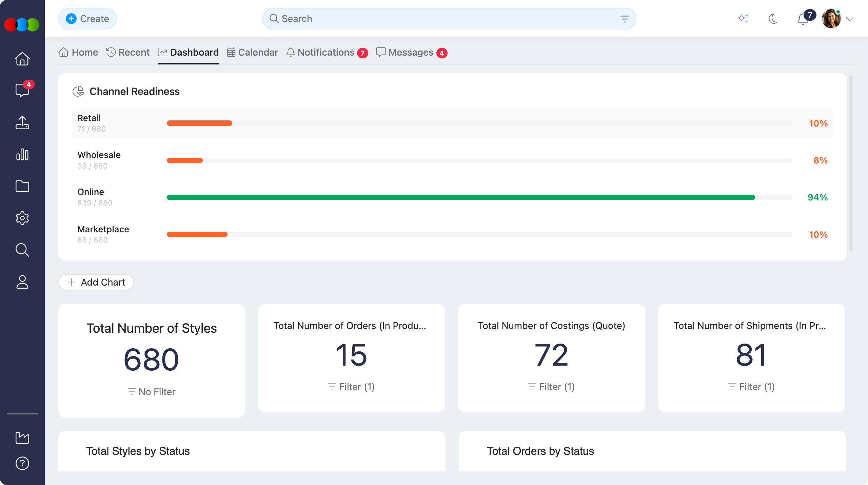Click the Search input field
Screen dimensions: 868x485
(x=449, y=19)
